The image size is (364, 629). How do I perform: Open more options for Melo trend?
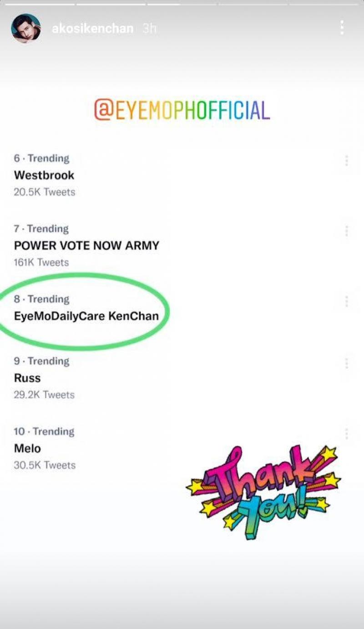[347, 434]
